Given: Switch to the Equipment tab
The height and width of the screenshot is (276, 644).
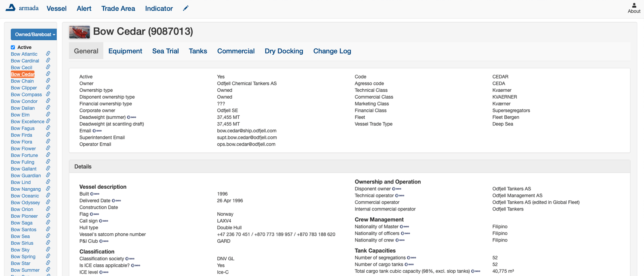Looking at the screenshot, I should click(125, 51).
